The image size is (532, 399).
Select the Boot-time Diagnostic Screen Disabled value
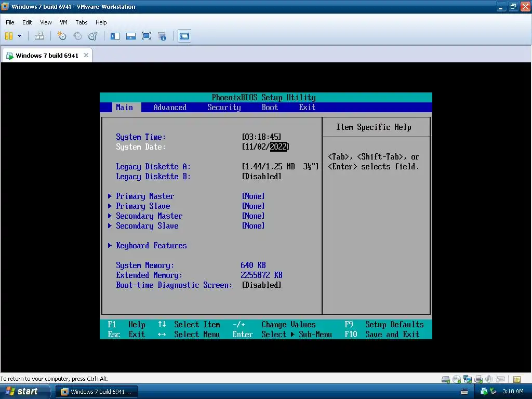pos(262,285)
